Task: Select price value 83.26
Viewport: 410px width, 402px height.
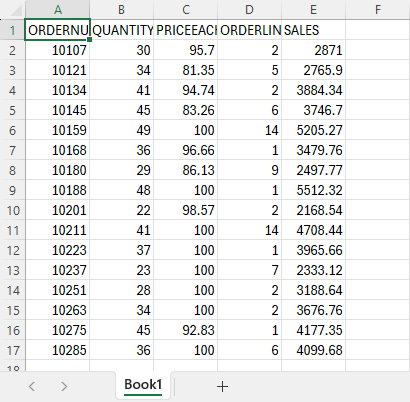Action: [x=186, y=110]
